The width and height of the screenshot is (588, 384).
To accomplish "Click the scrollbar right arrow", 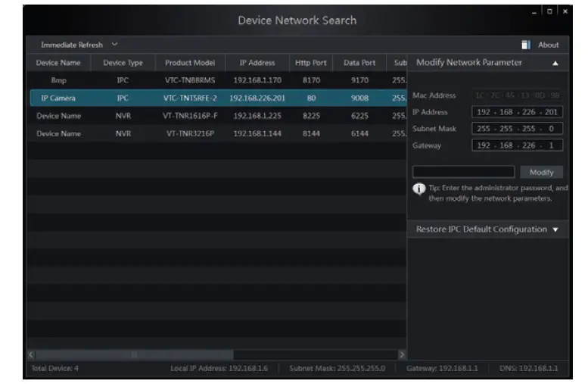I will pyautogui.click(x=403, y=354).
